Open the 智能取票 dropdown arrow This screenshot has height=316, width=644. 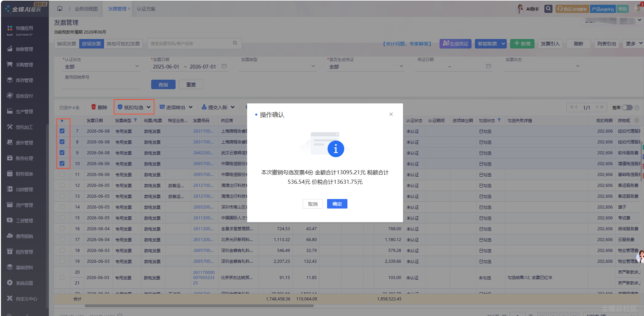click(x=503, y=43)
